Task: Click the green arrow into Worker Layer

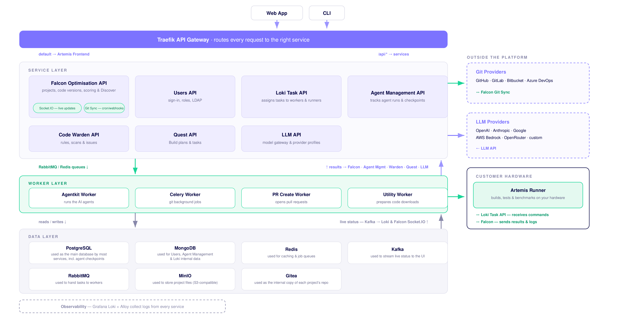Action: point(135,167)
